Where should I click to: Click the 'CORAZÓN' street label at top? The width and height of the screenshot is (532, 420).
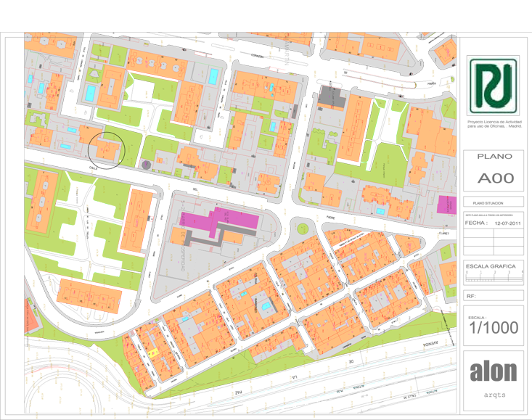(255, 55)
